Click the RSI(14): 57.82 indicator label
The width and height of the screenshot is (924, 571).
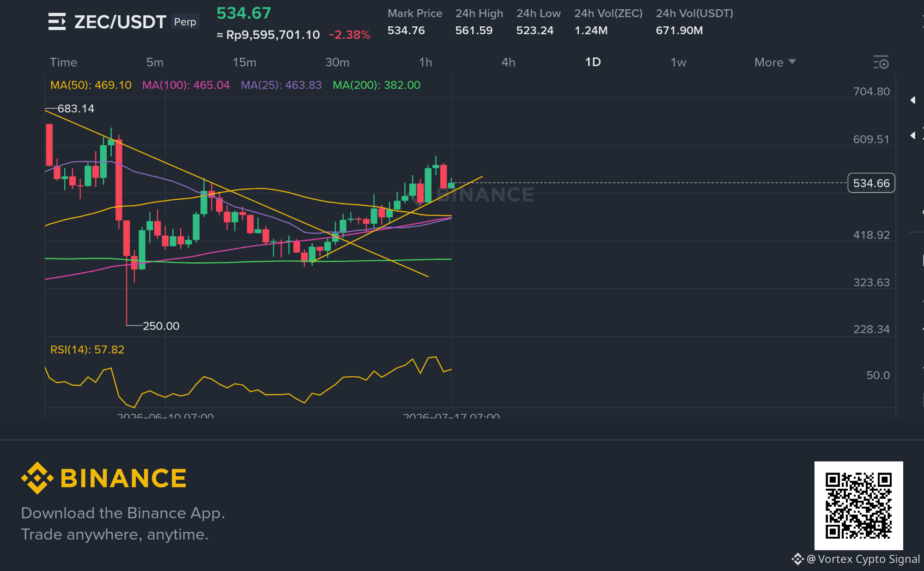[87, 350]
